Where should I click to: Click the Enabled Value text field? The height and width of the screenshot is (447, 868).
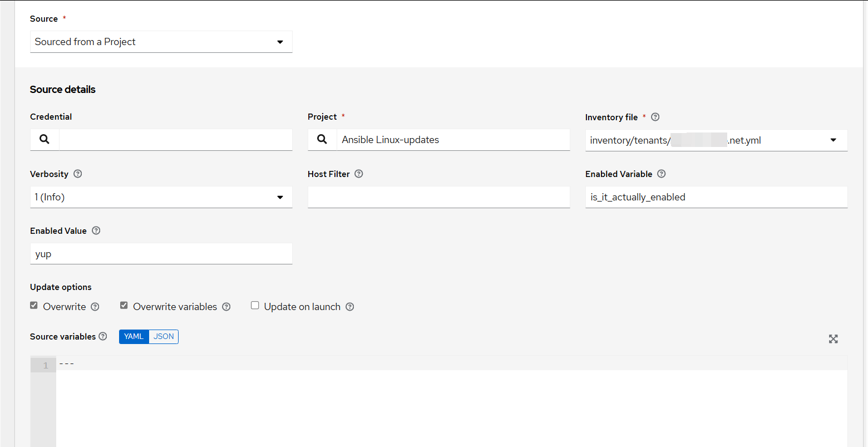coord(161,254)
